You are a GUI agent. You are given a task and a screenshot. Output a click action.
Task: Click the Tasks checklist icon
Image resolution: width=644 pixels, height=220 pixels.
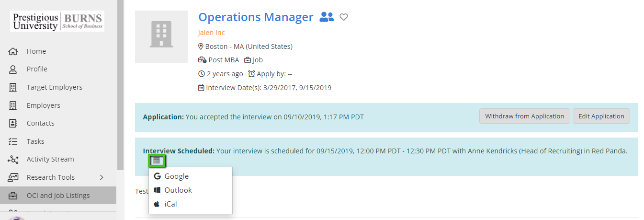click(x=13, y=141)
